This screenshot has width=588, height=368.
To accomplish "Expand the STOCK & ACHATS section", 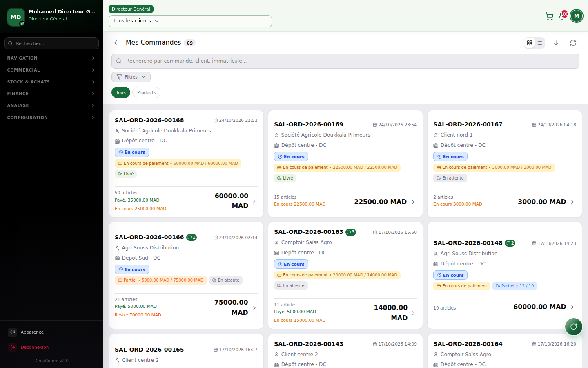I will [x=51, y=82].
